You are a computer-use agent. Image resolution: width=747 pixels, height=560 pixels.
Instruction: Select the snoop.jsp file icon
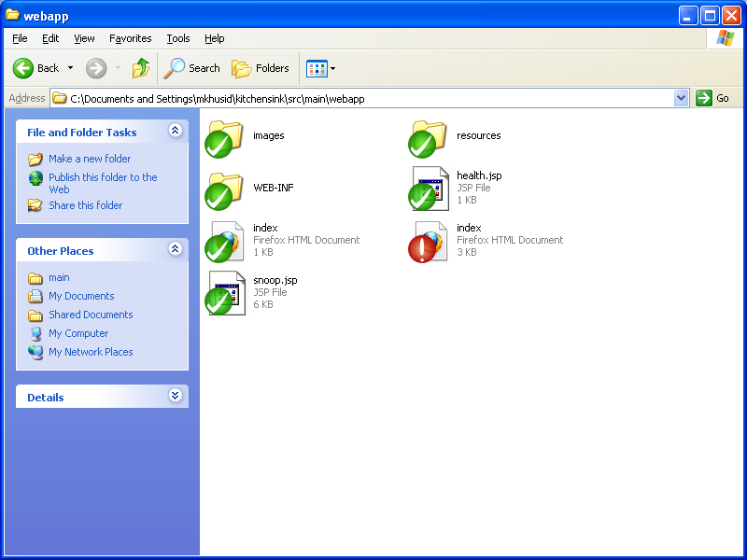224,293
